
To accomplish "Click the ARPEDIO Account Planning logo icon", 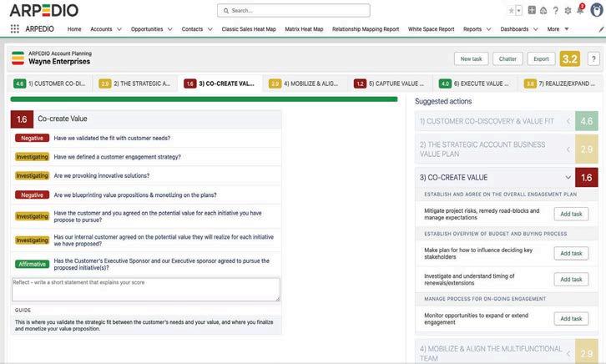I will coord(18,58).
